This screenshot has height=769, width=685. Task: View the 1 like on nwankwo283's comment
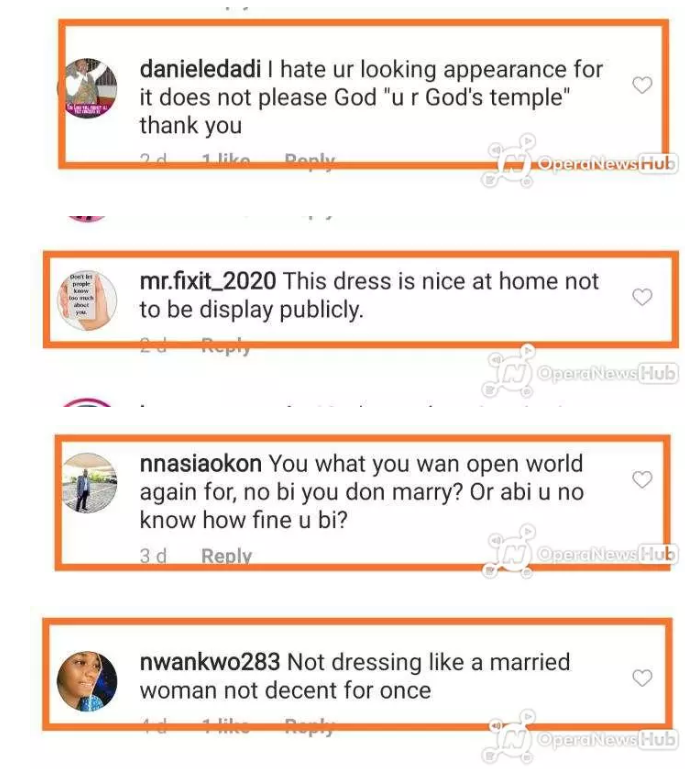click(x=226, y=726)
